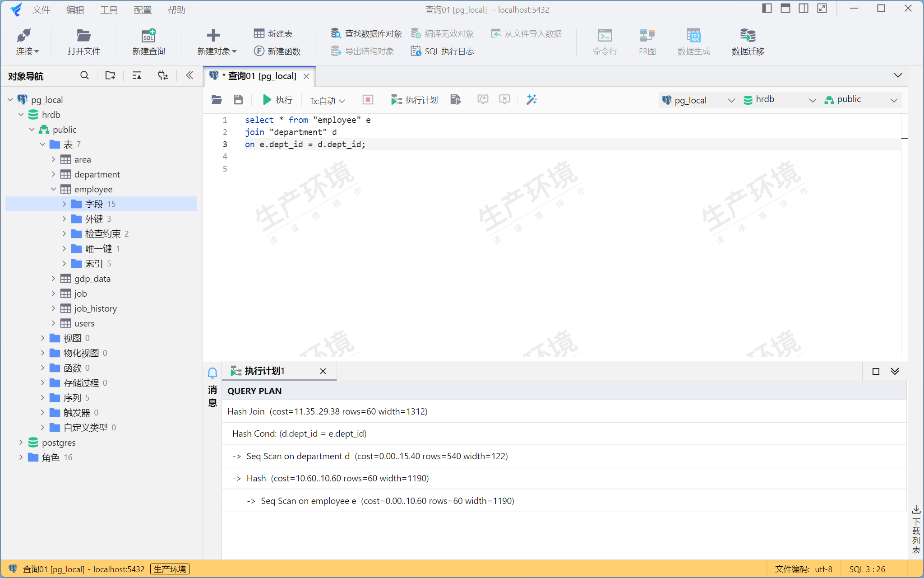Click the 执行计划 explain plan button
The image size is (924, 578).
[x=414, y=100]
